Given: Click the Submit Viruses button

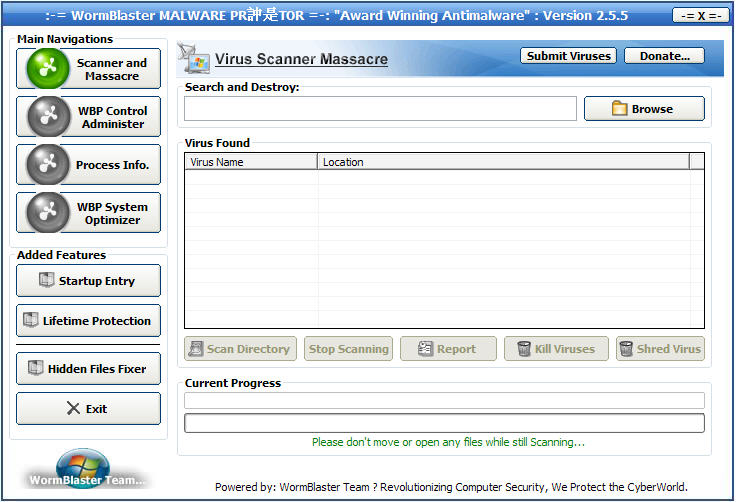Looking at the screenshot, I should click(x=568, y=56).
